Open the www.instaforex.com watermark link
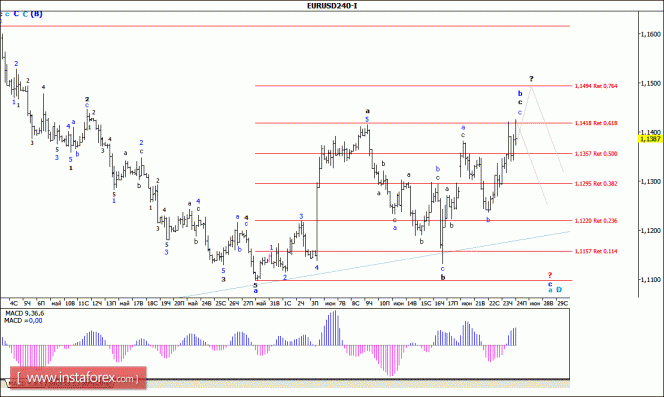The width and height of the screenshot is (664, 397). coord(78,378)
